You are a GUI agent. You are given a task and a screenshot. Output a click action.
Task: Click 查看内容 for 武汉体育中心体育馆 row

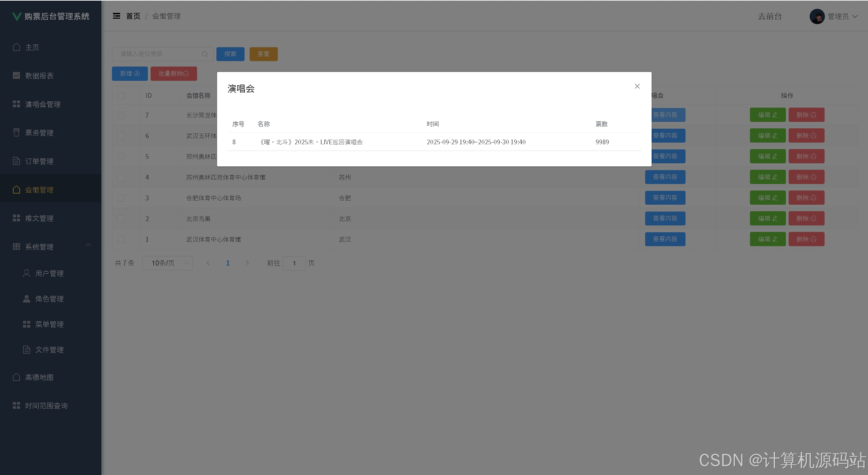pos(665,239)
